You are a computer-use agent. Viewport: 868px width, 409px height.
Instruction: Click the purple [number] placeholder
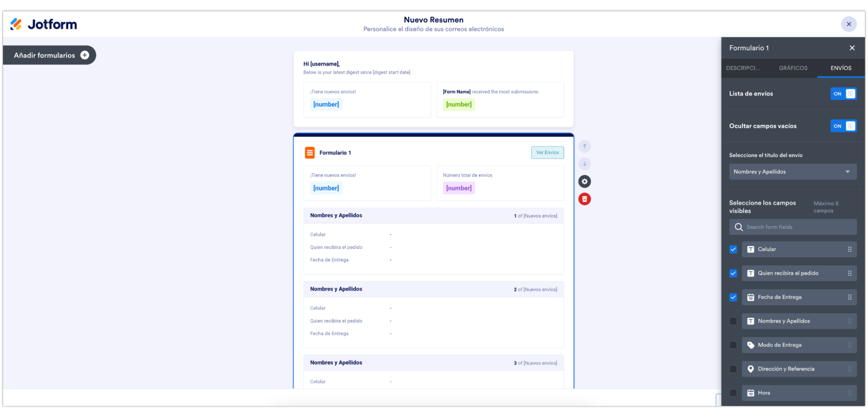click(x=459, y=188)
